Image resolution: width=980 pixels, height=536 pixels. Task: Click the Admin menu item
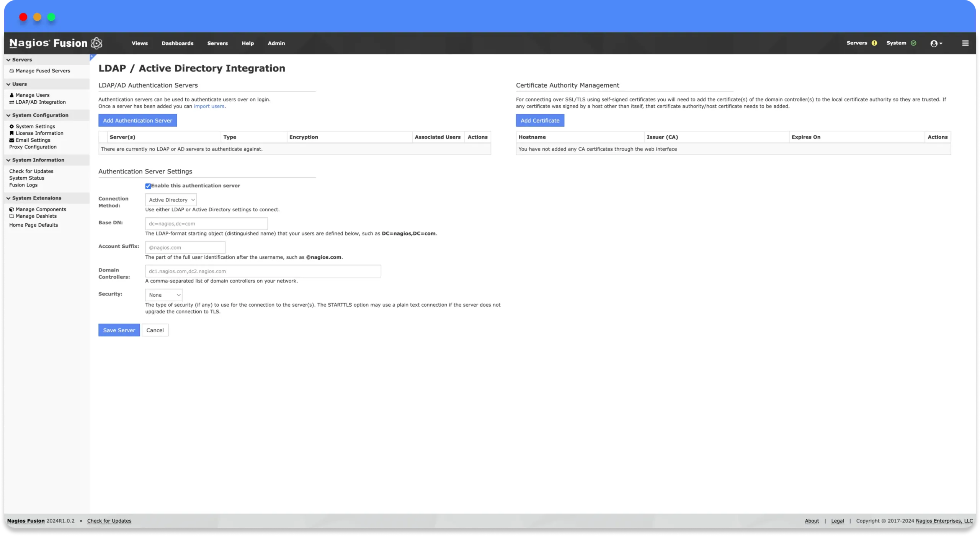coord(276,43)
